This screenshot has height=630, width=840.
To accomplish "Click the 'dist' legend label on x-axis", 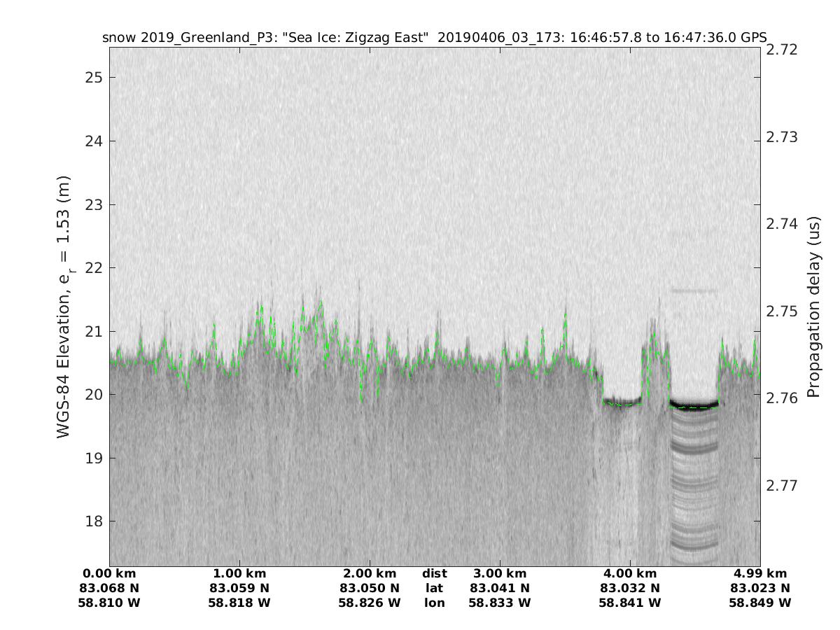I will coord(434,573).
